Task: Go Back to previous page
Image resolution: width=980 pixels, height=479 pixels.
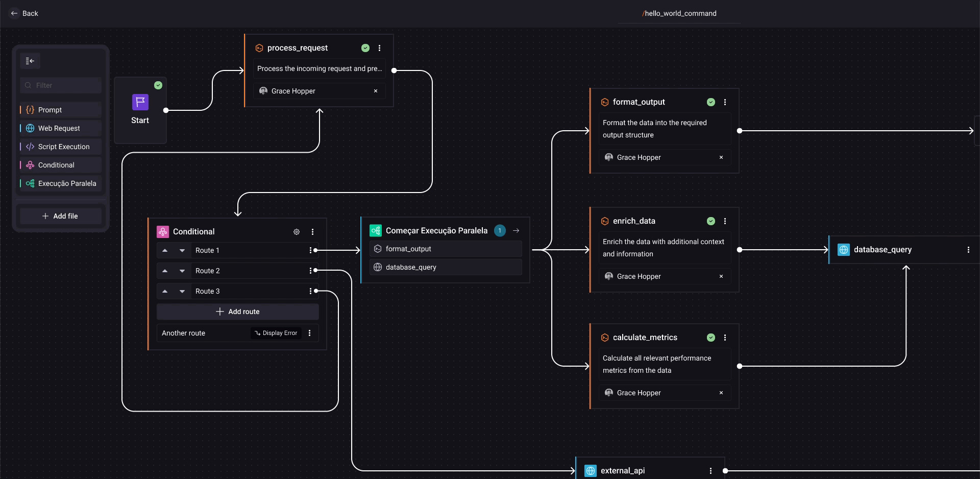Action: 24,13
